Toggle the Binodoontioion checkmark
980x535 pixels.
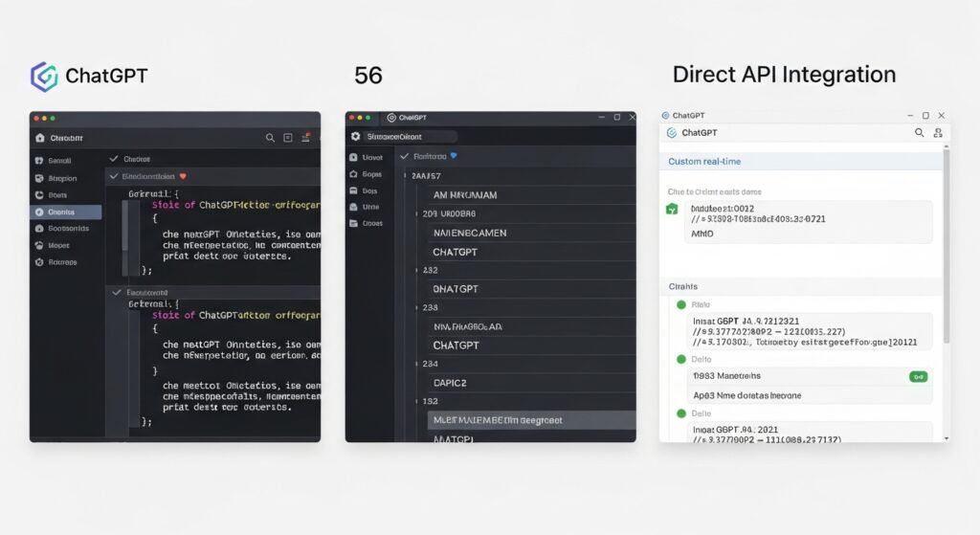tap(114, 176)
